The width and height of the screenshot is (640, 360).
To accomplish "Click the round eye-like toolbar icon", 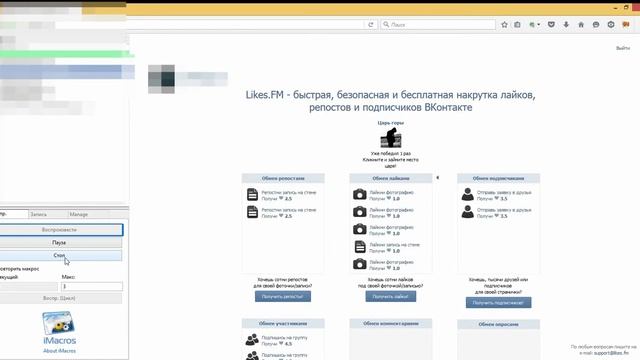I will click(x=611, y=24).
